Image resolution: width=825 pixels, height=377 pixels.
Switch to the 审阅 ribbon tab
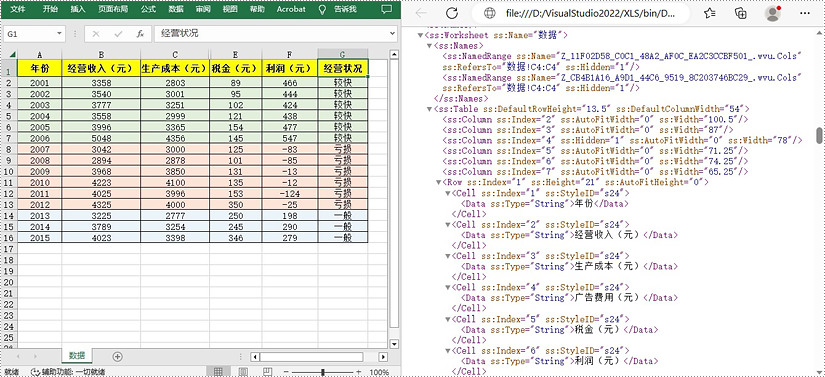pyautogui.click(x=204, y=9)
